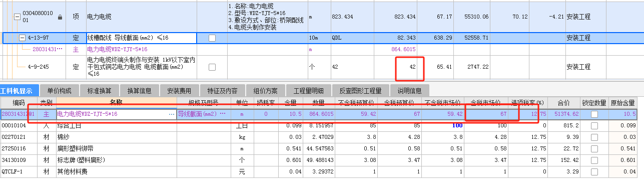Tick the checkbox in the 4-13-97 row
Image resolution: width=644 pixels, height=186 pixels.
(212, 38)
